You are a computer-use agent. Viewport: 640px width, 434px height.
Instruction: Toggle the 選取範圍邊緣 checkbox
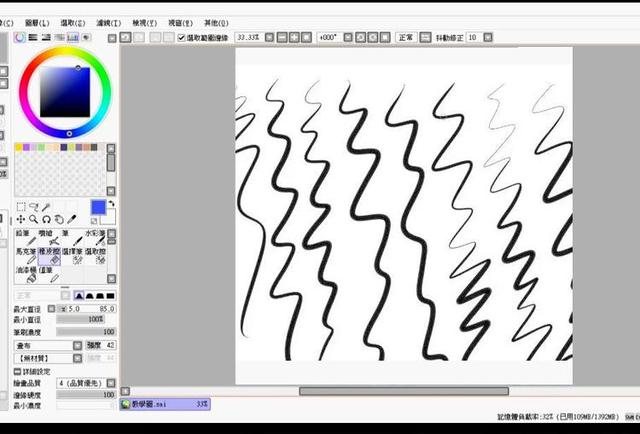point(181,37)
